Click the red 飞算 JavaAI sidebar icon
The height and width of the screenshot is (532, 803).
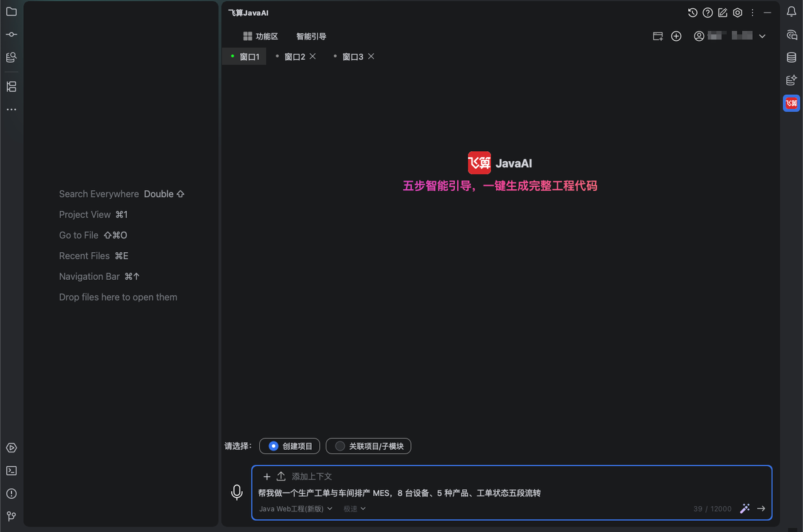[x=792, y=103]
